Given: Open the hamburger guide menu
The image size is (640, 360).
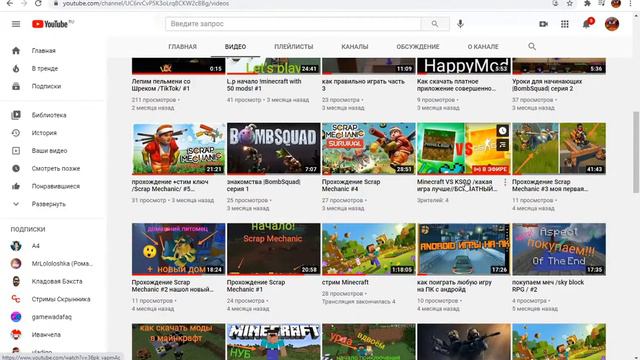Looking at the screenshot, I should click(x=16, y=24).
